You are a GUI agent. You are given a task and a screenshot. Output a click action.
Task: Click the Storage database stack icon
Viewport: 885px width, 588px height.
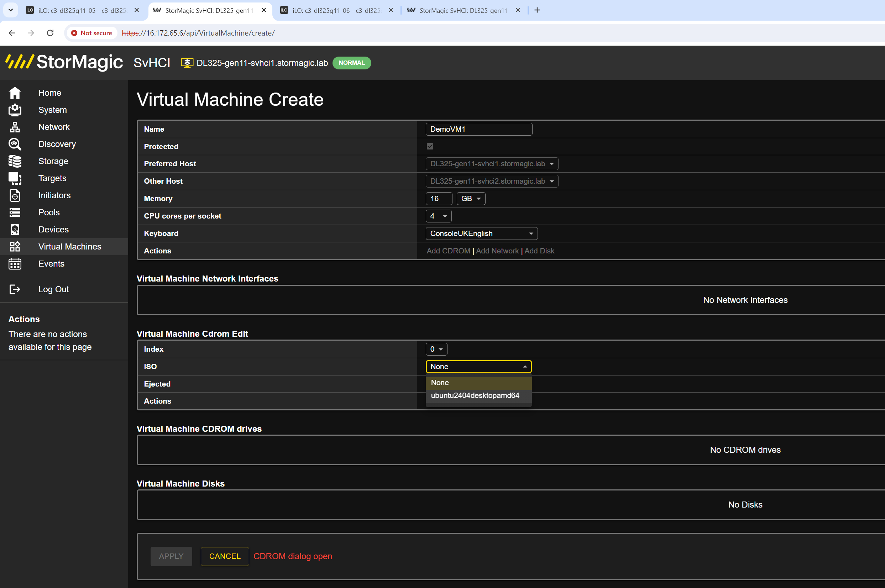coord(15,161)
